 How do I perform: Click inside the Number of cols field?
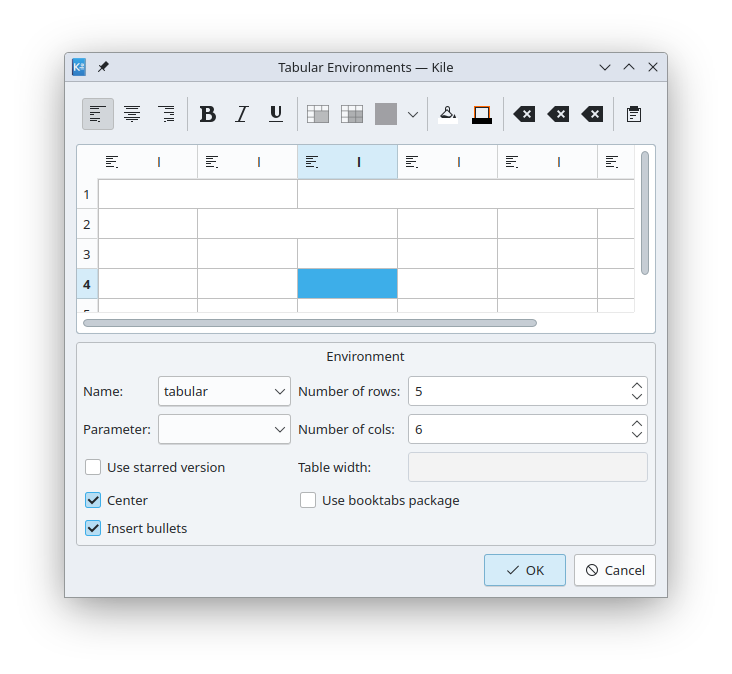515,429
